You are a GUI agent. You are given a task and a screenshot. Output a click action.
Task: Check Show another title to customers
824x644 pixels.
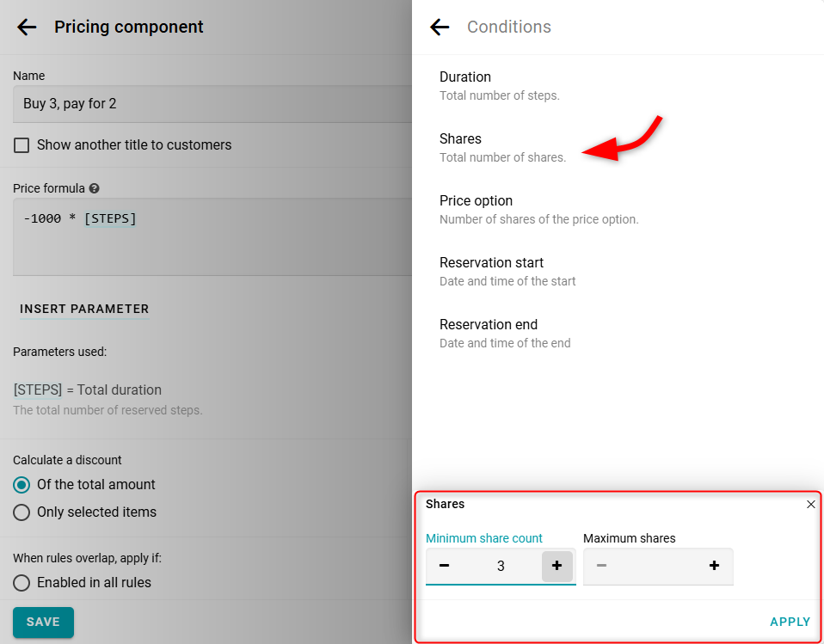(22, 145)
